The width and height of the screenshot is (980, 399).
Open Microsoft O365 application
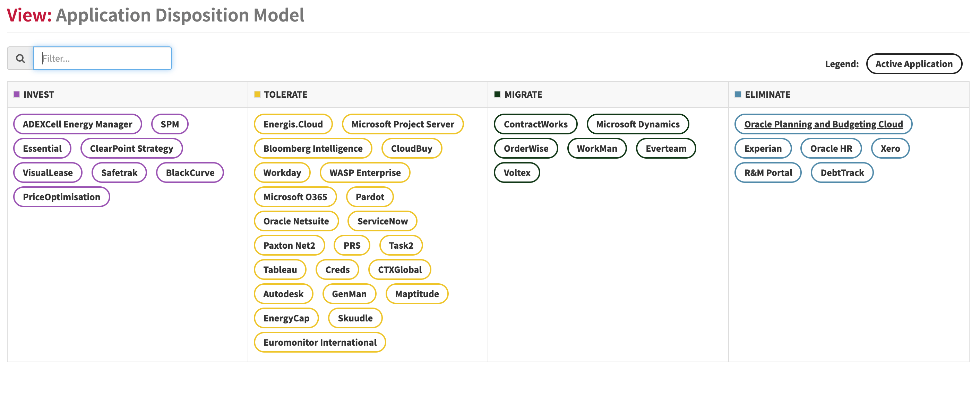pyautogui.click(x=295, y=197)
